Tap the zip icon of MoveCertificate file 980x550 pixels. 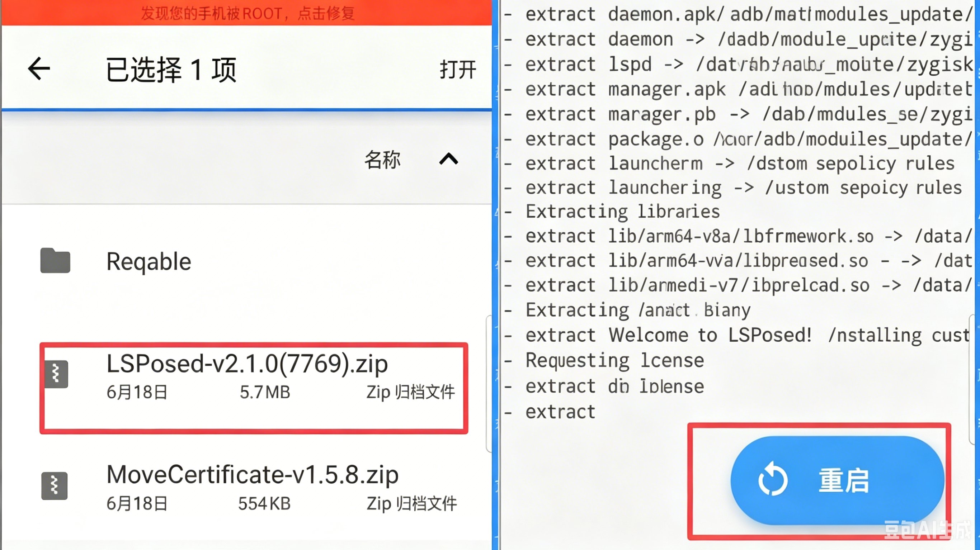point(55,486)
